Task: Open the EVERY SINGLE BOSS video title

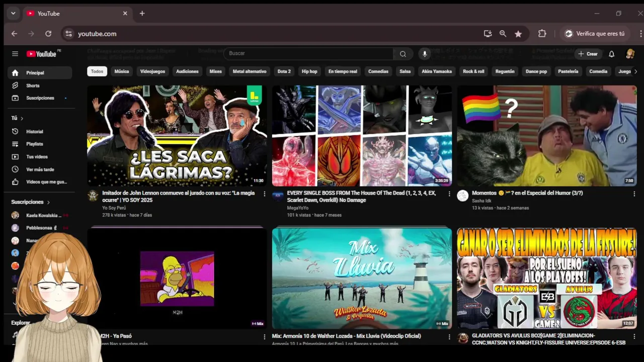Action: [x=362, y=197]
